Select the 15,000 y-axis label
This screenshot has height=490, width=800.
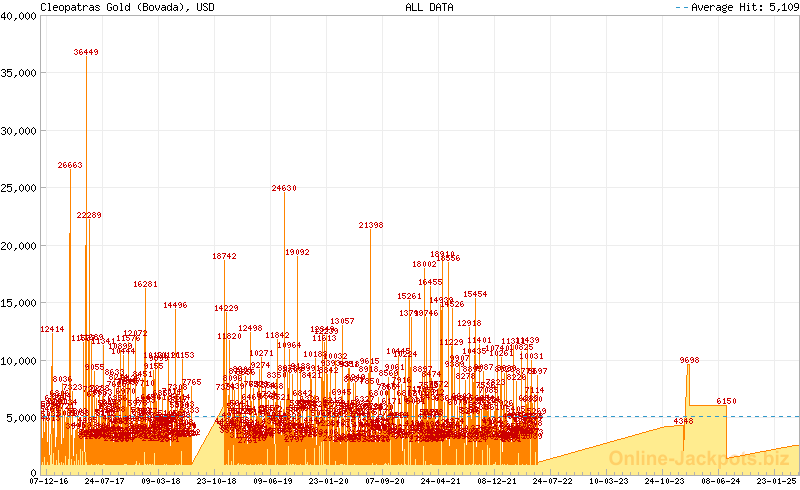(x=18, y=303)
